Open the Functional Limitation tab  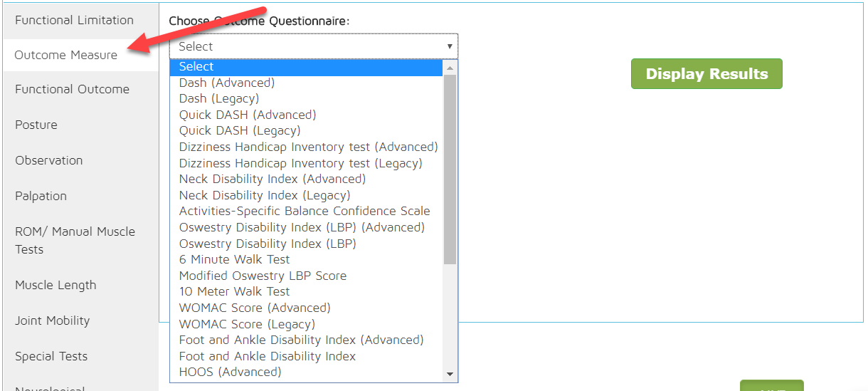(75, 20)
